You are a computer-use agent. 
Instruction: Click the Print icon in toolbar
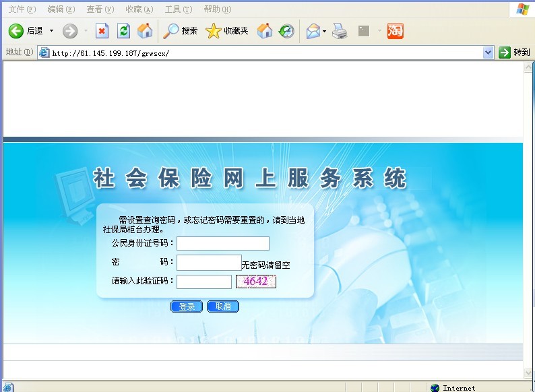tap(340, 31)
